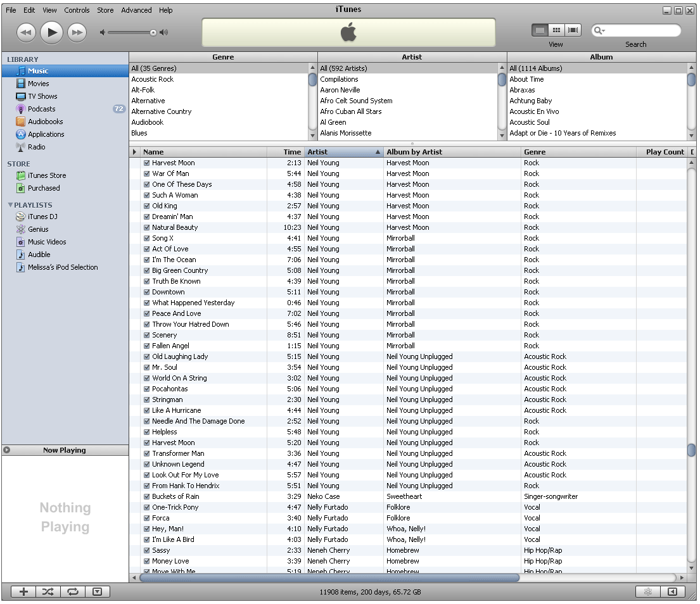Collapse the Playlists section triangle

click(10, 205)
